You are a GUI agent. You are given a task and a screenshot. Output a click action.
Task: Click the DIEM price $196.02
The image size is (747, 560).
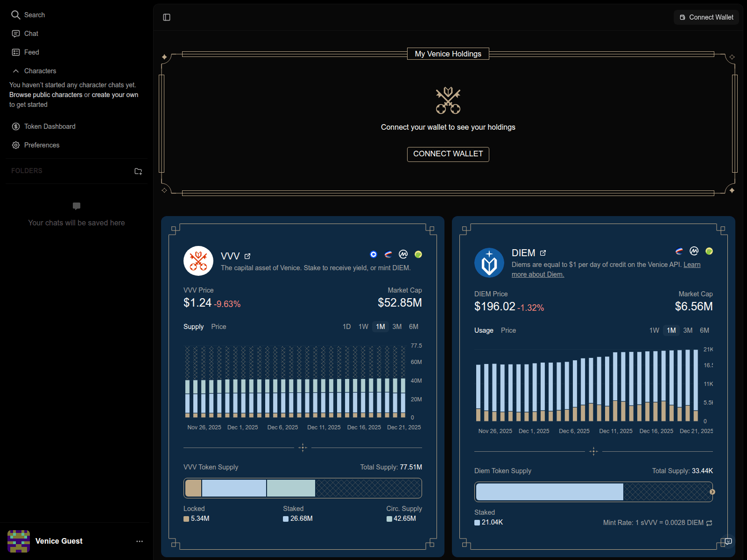tap(495, 307)
